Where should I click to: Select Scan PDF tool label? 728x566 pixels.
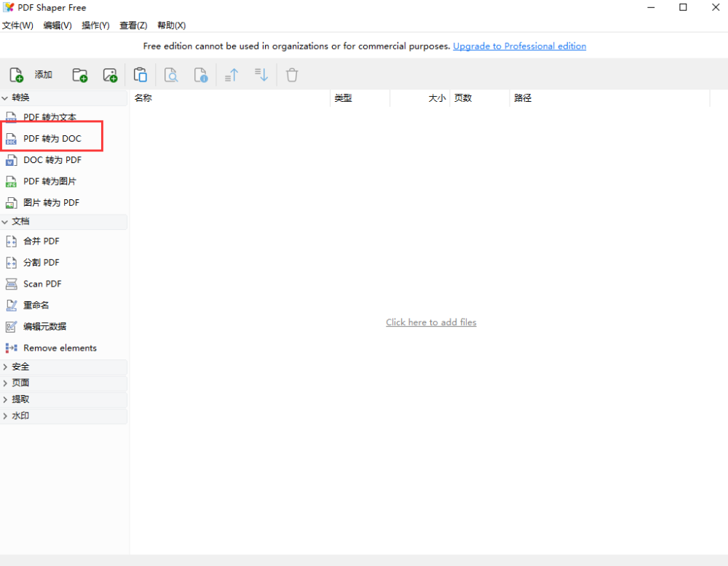coord(42,284)
